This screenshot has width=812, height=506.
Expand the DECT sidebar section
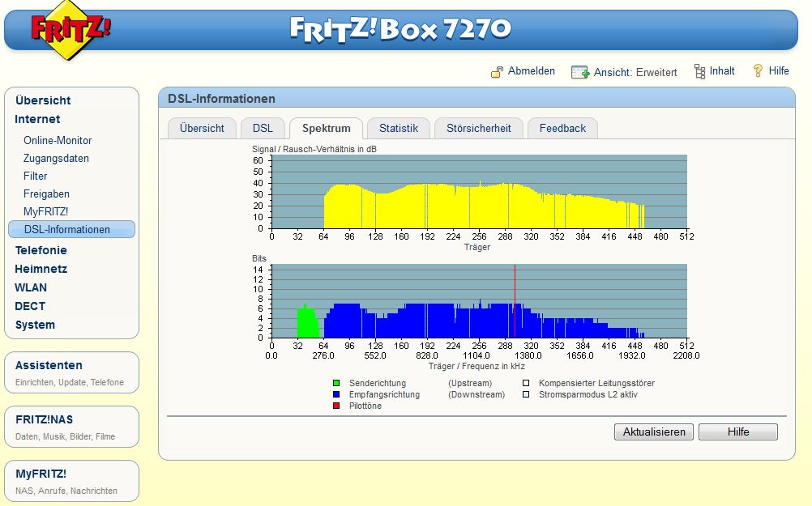[30, 306]
